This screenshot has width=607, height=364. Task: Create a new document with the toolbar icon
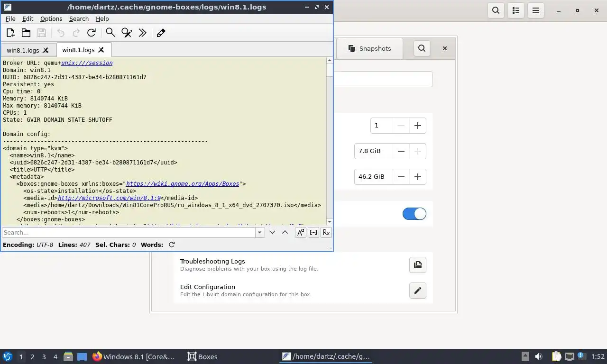[x=10, y=33]
